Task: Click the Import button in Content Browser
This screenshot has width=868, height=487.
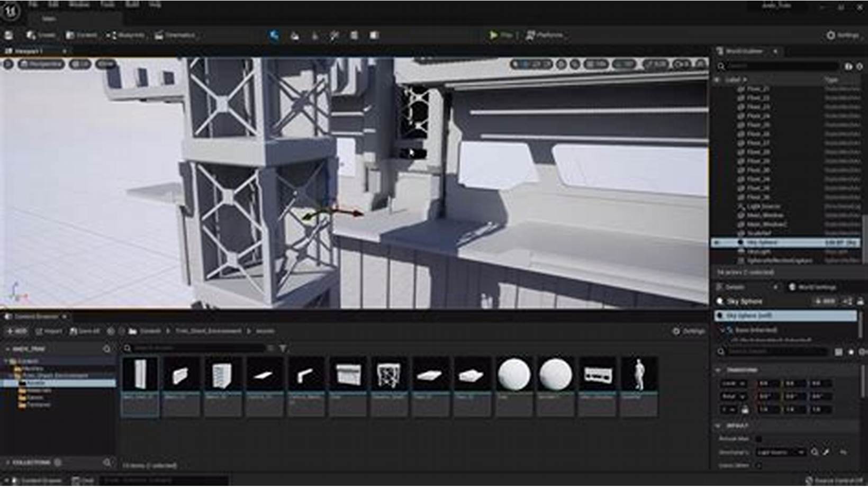Action: [49, 331]
